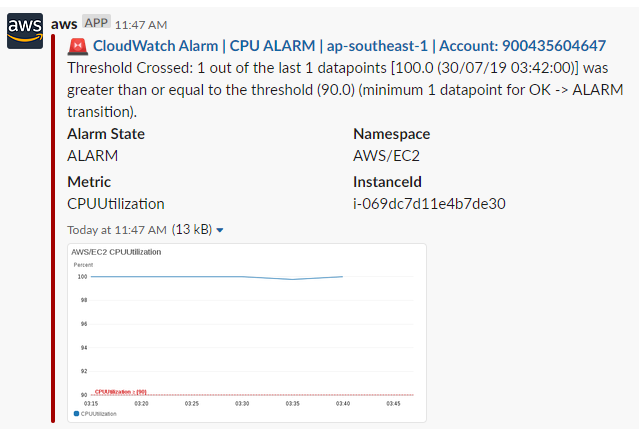Click the red siren alarm emoji
This screenshot has width=639, height=437.
77,46
